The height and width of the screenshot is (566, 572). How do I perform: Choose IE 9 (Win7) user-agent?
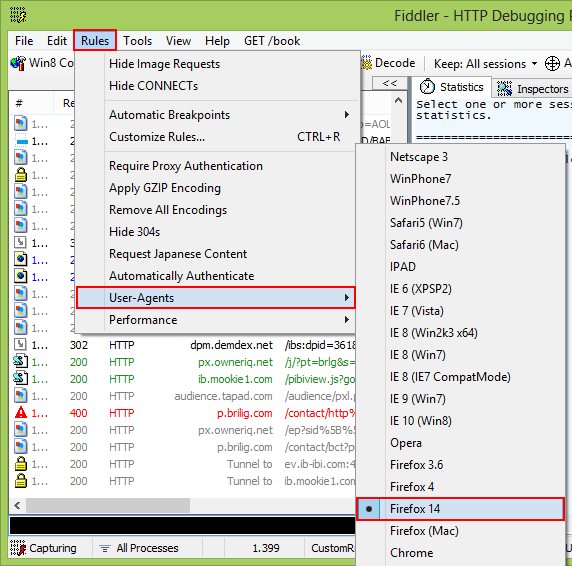pyautogui.click(x=460, y=399)
